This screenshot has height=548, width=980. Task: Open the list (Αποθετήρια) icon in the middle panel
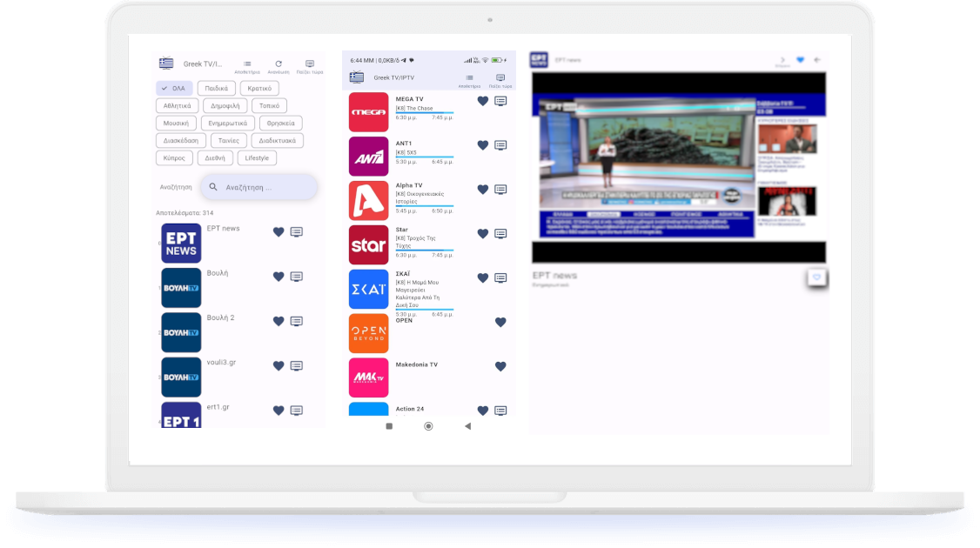[469, 78]
